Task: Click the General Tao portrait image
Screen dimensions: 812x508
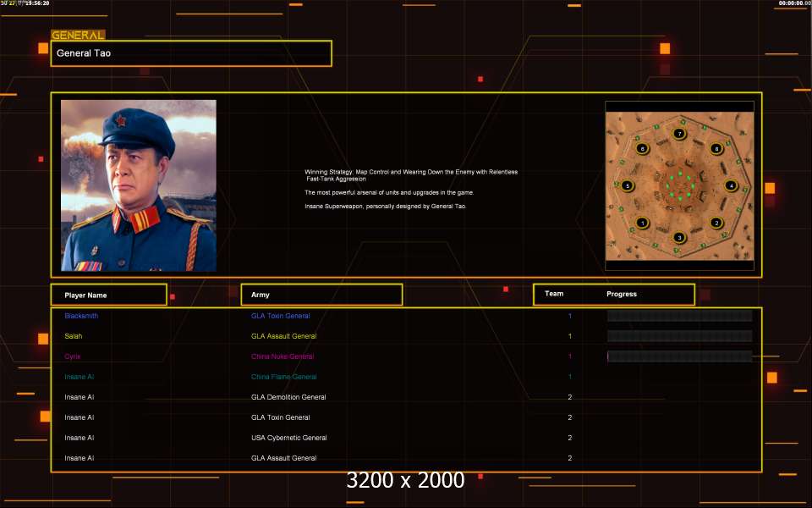Action: (x=139, y=185)
